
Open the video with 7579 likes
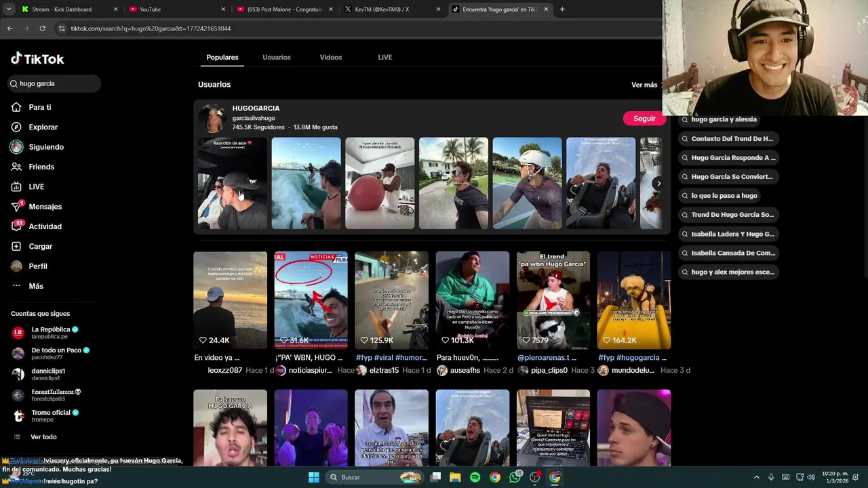click(553, 300)
